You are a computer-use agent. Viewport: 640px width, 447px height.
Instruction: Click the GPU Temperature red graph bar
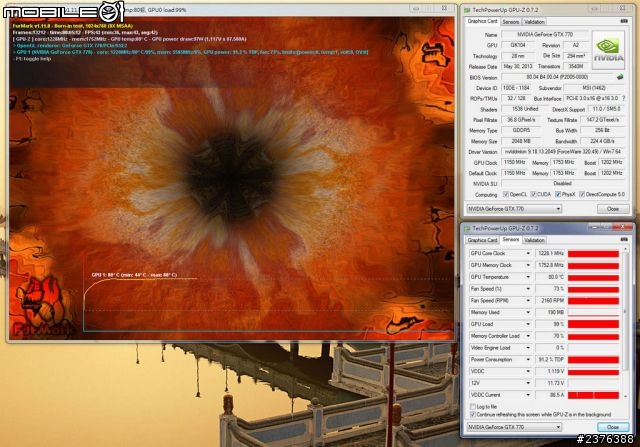tap(593, 278)
